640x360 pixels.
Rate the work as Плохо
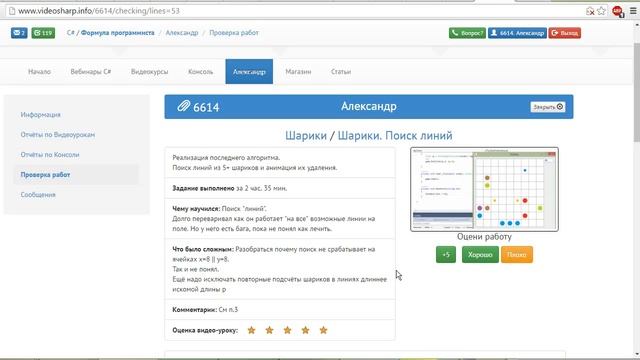pyautogui.click(x=517, y=254)
